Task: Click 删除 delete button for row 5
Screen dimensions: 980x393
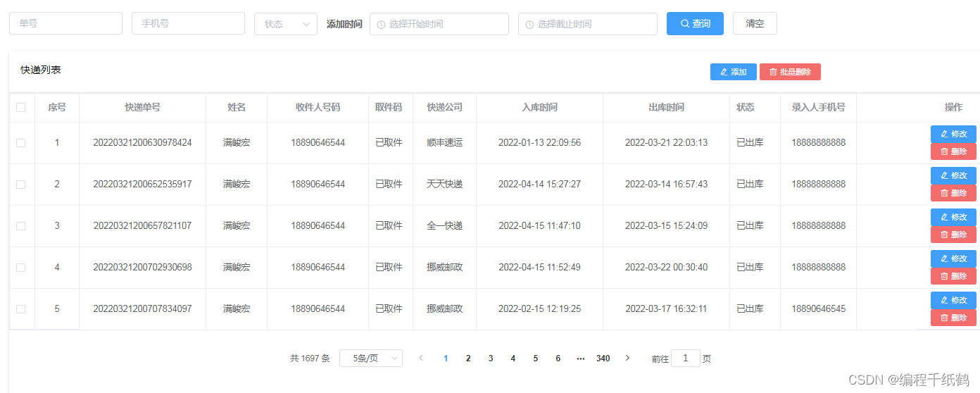Action: pyautogui.click(x=953, y=318)
